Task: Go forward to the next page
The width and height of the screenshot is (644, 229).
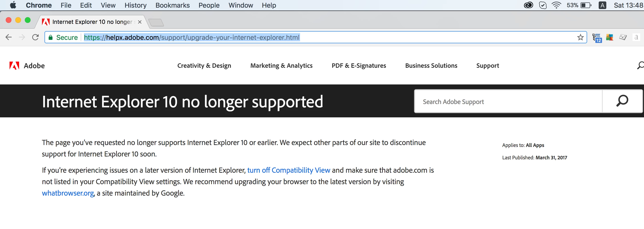Action: tap(22, 37)
